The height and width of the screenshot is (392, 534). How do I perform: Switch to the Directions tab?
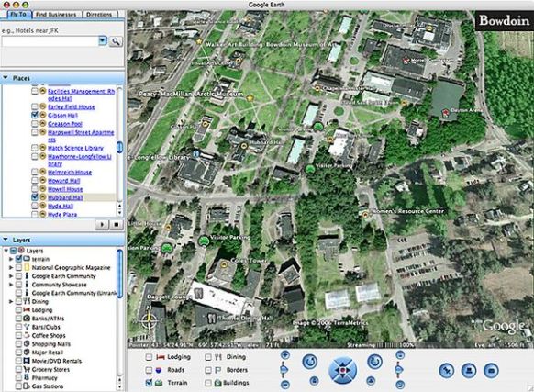(99, 15)
